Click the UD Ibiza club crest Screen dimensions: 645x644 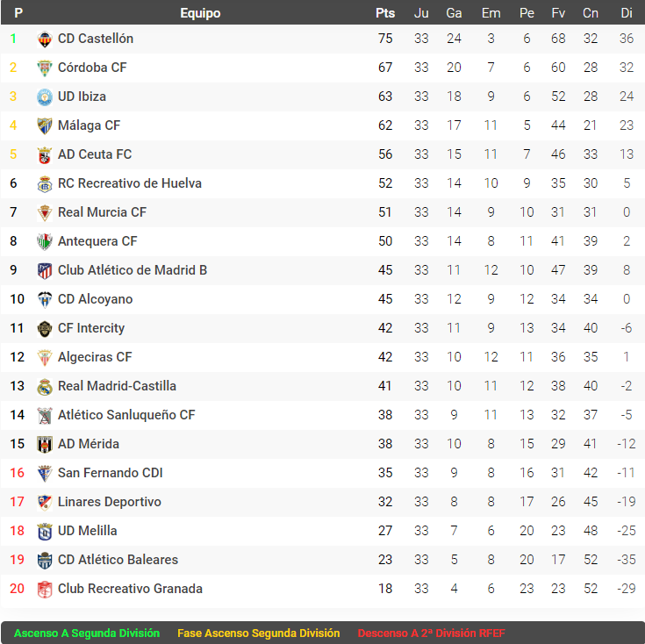click(45, 97)
